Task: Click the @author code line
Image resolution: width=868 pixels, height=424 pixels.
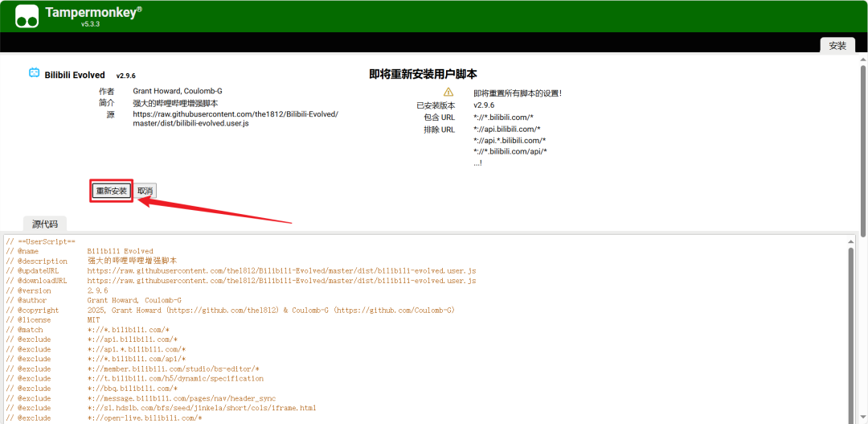Action: 93,300
